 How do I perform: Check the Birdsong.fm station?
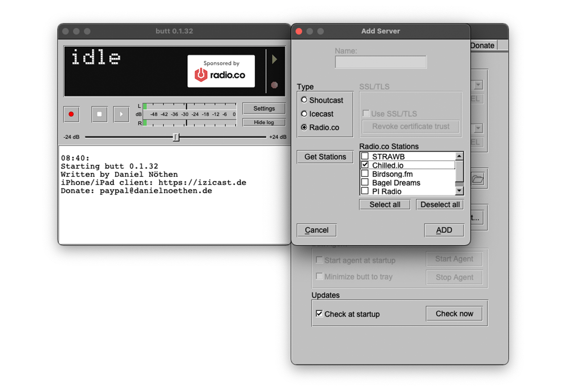365,174
